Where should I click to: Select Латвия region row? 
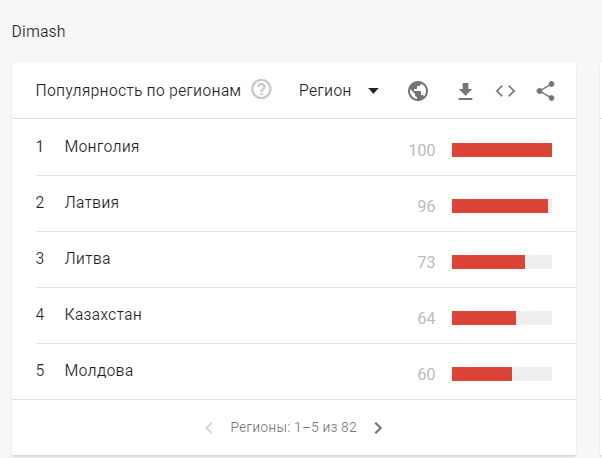[294, 203]
